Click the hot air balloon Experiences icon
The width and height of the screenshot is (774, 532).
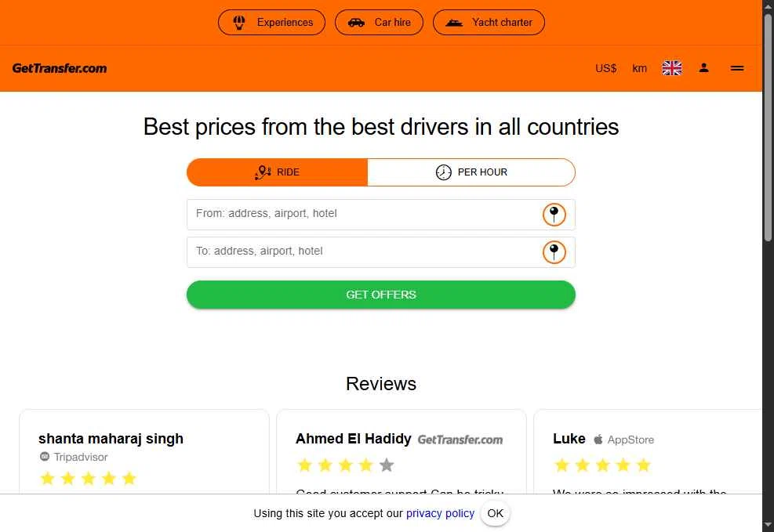(x=240, y=23)
